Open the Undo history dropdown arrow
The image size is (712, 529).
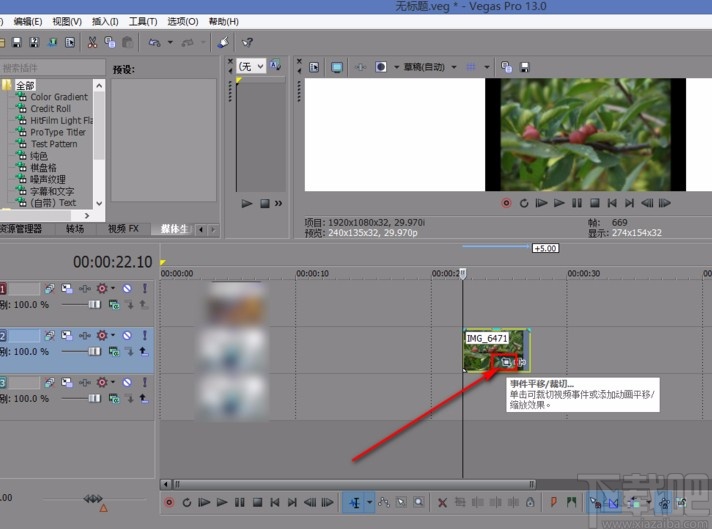coord(169,42)
